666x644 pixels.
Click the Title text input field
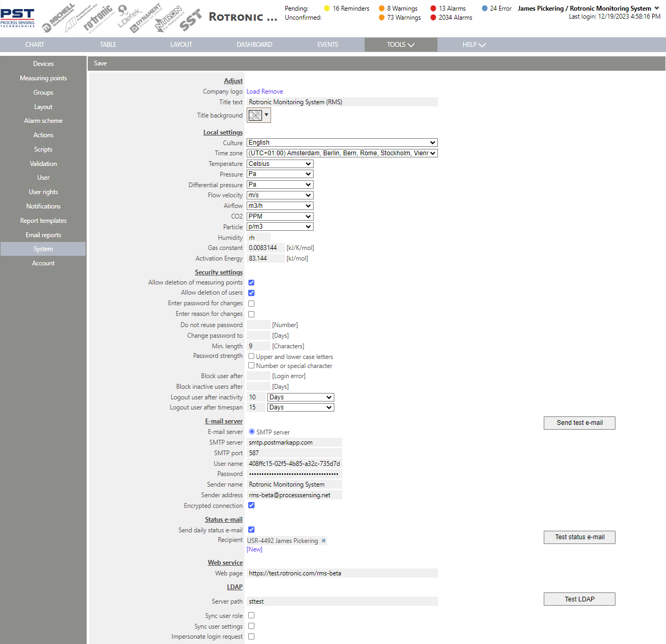342,102
